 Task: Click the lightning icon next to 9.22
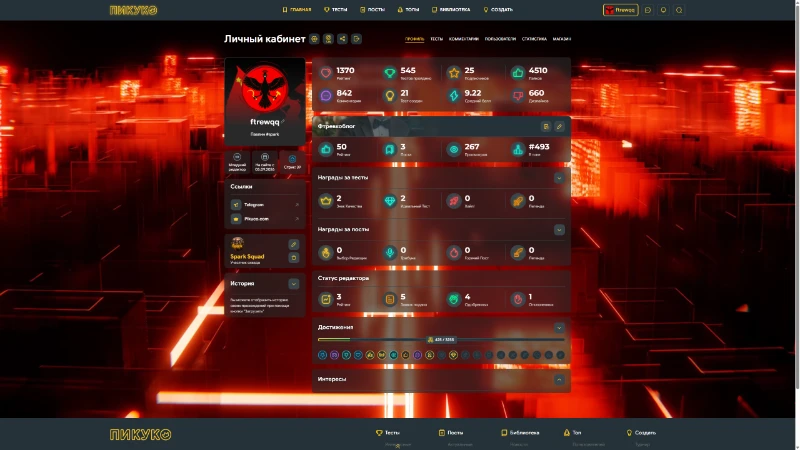coord(454,95)
